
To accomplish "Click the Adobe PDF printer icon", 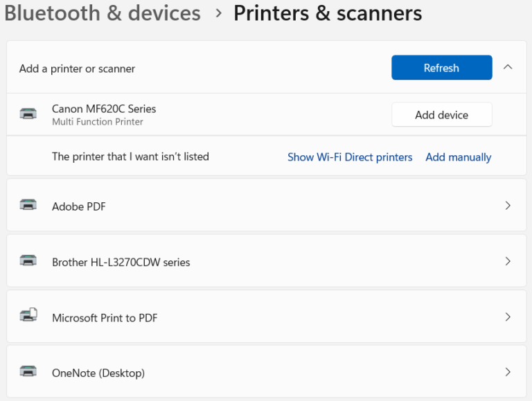I will pyautogui.click(x=28, y=206).
